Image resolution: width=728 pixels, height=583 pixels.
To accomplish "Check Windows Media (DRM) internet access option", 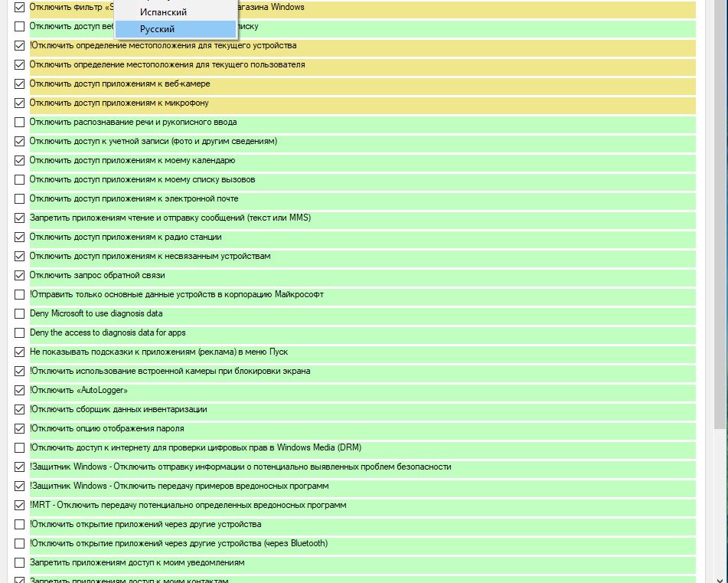I will pos(19,448).
